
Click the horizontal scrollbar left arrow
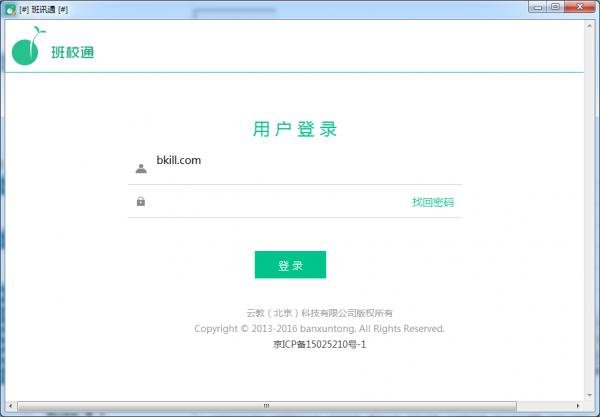coord(10,406)
